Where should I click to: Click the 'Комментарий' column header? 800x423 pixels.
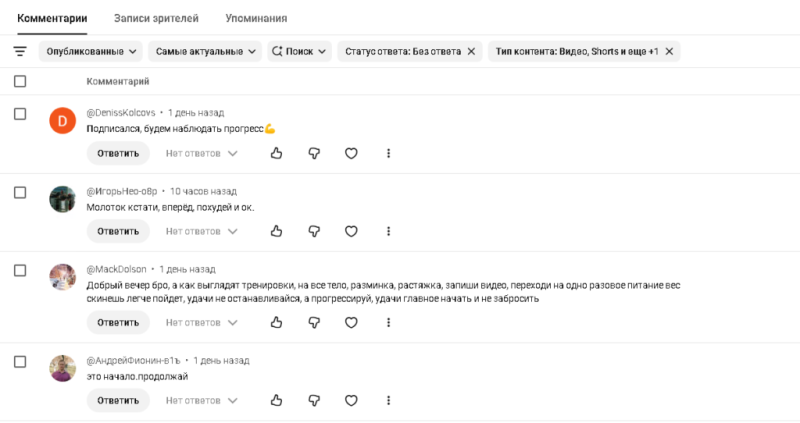pyautogui.click(x=118, y=81)
